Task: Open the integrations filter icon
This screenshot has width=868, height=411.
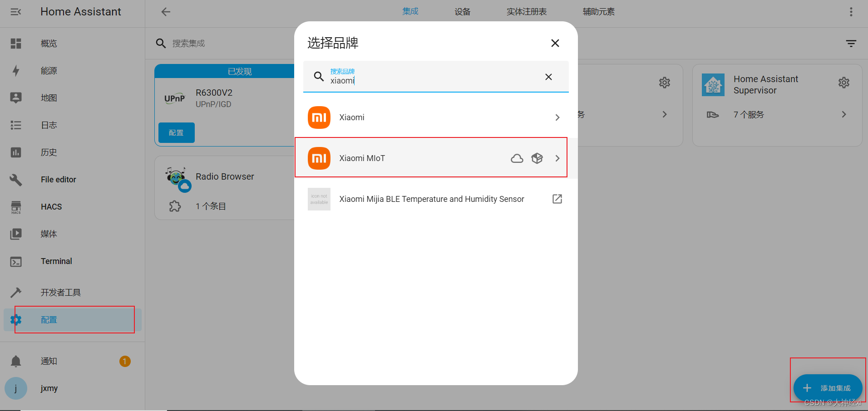Action: coord(851,44)
